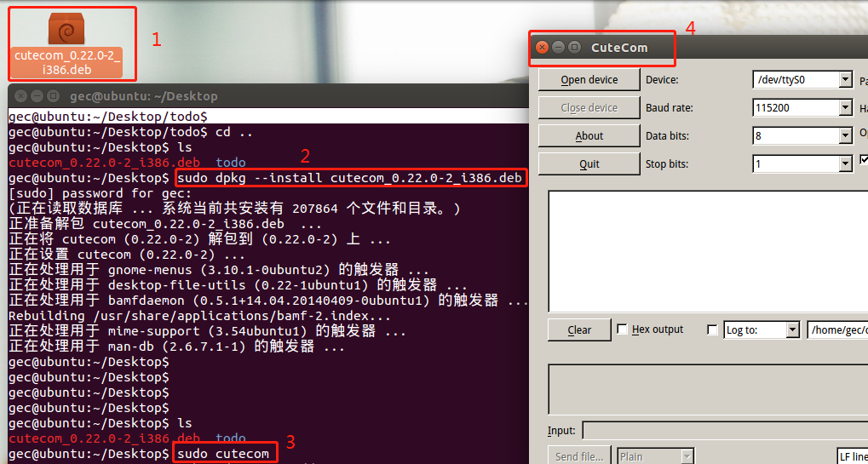Click the mime-support (3.54ubuntu1) line

point(208,332)
